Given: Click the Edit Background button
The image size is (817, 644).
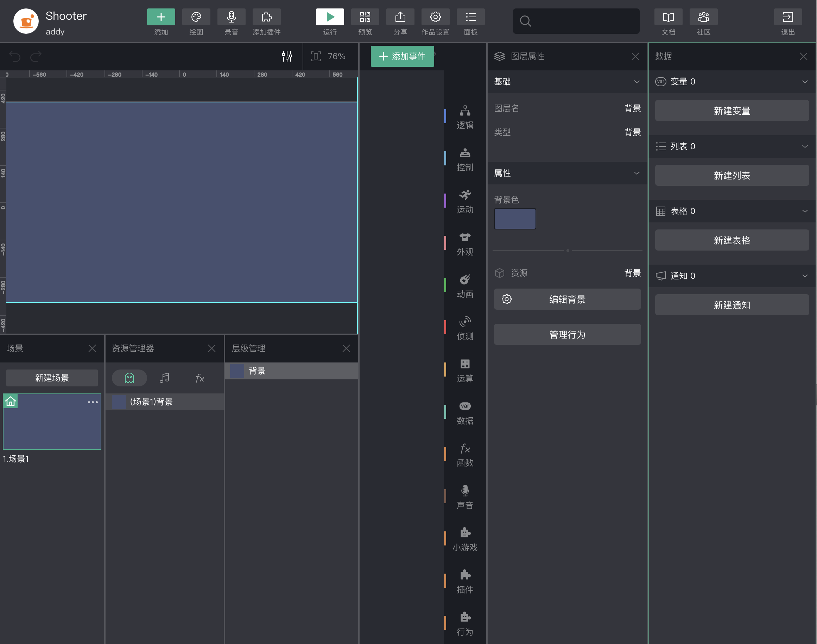Looking at the screenshot, I should (x=568, y=299).
